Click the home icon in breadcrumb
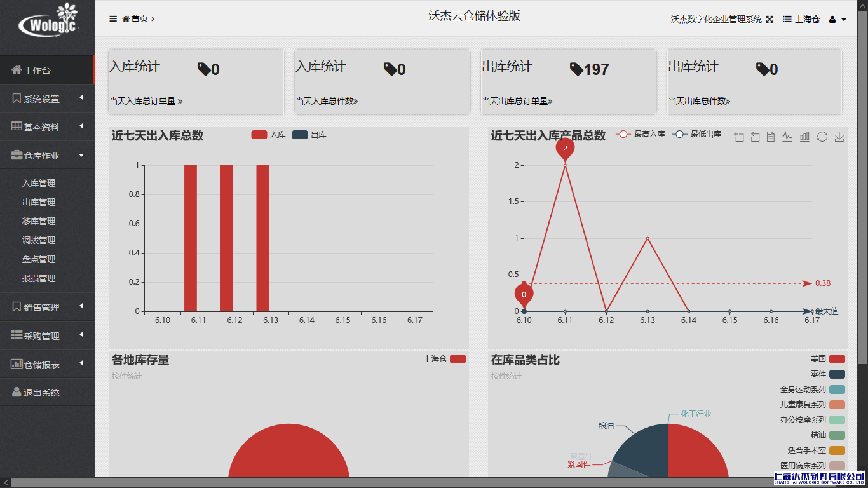The height and width of the screenshot is (488, 868). [x=126, y=18]
